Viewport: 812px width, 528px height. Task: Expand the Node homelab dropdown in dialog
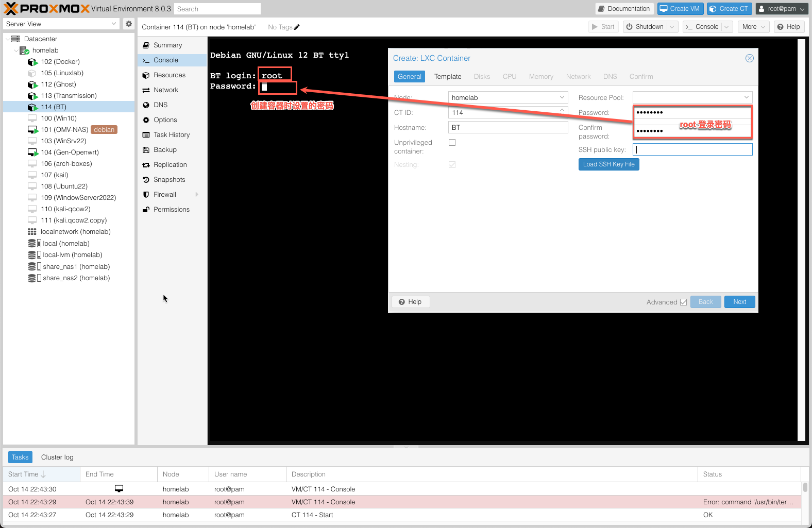pyautogui.click(x=562, y=97)
